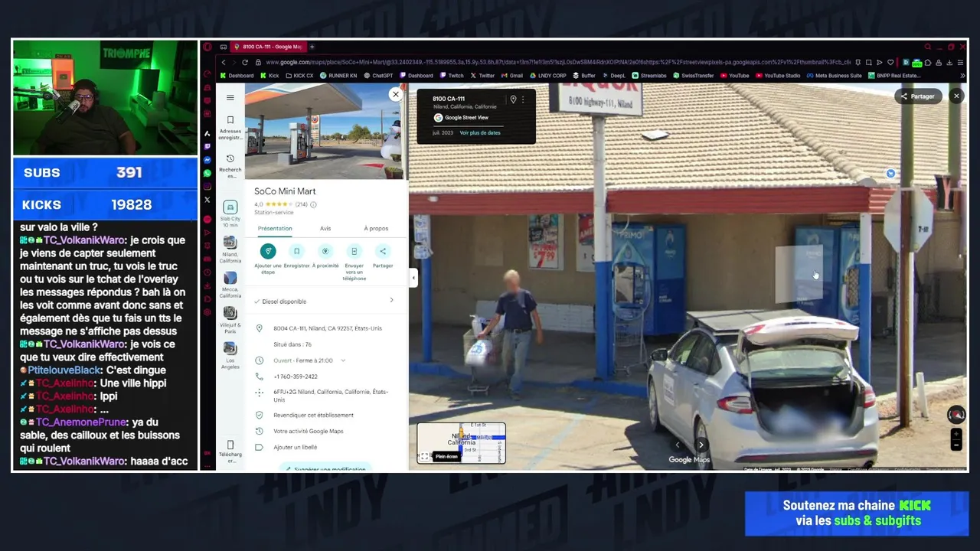Open Niland, California recent place
Screen dimensions: 980x551
coord(230,250)
